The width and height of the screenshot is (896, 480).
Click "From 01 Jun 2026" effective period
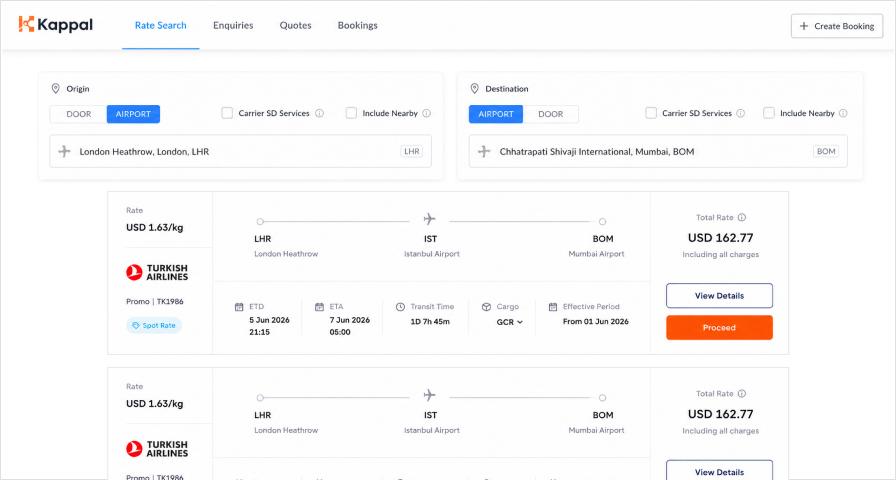[595, 322]
